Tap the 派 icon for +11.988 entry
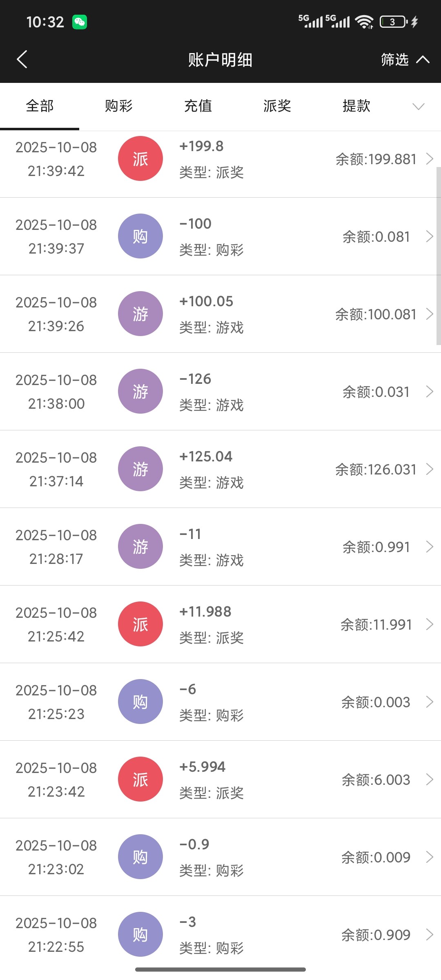 click(x=140, y=624)
